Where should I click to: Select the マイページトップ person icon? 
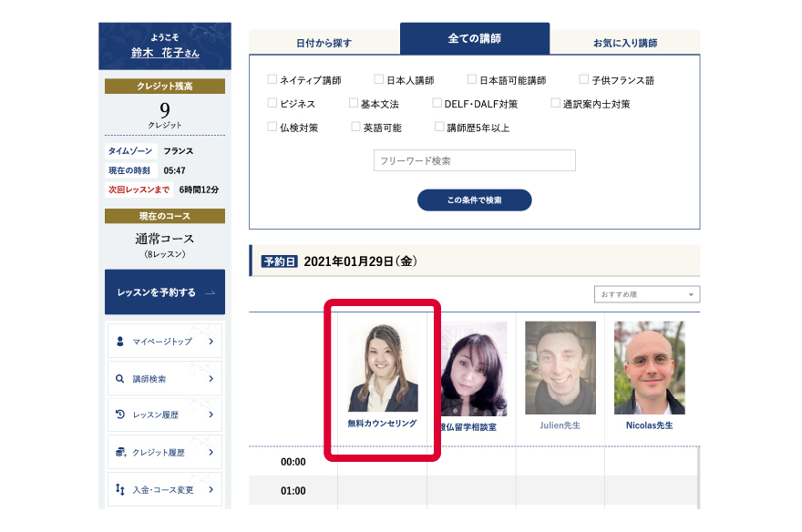tap(119, 343)
